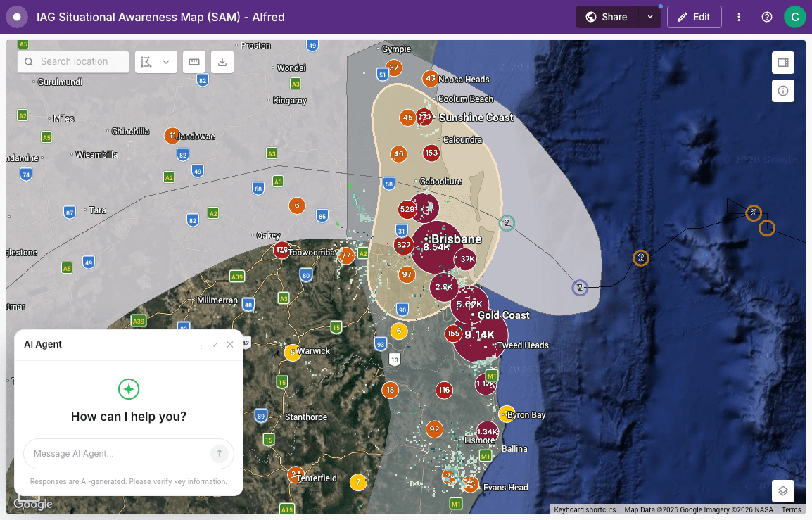Open AI Agent panel options dots
The width and height of the screenshot is (812, 520).
tap(201, 345)
